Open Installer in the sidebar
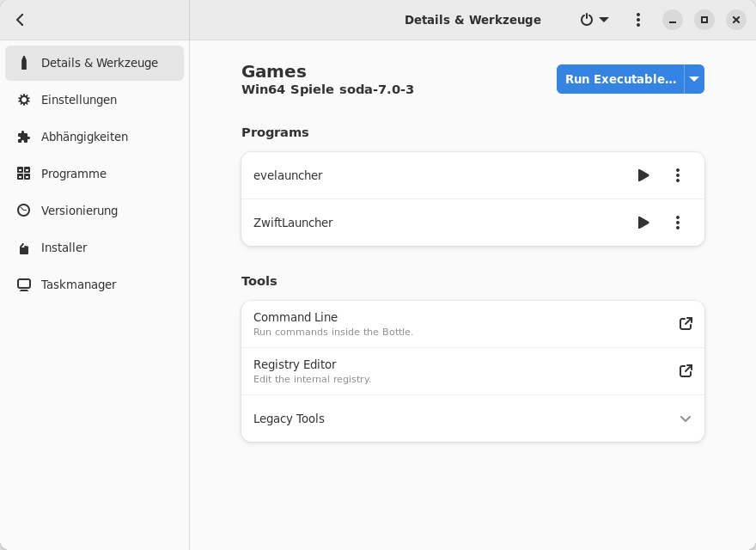 pos(94,247)
